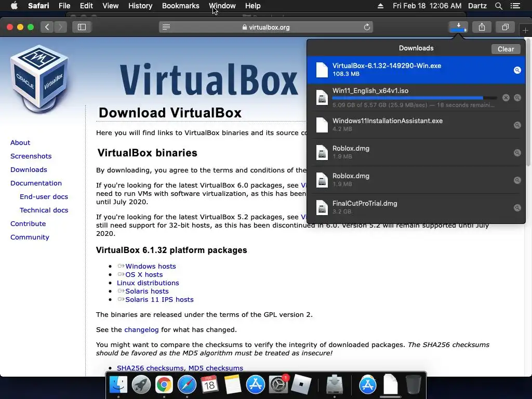The image size is (532, 399).
Task: Open the Linux distributions link
Action: pos(148,283)
